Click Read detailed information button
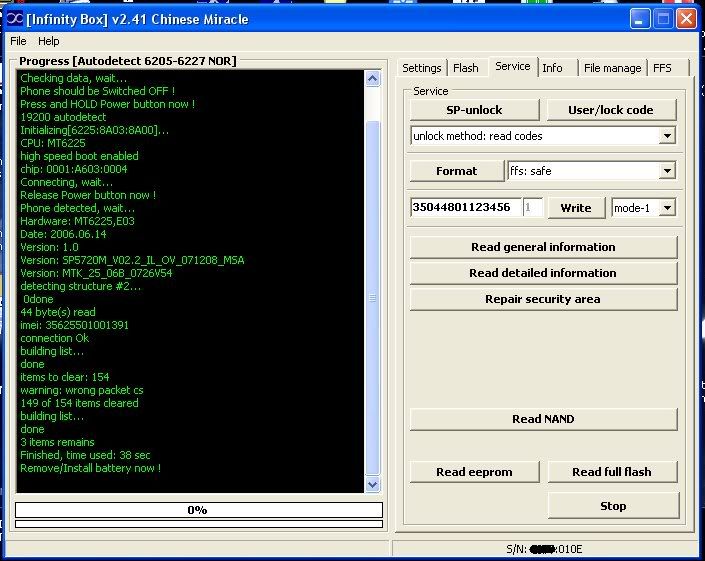705x561 pixels. (x=543, y=273)
